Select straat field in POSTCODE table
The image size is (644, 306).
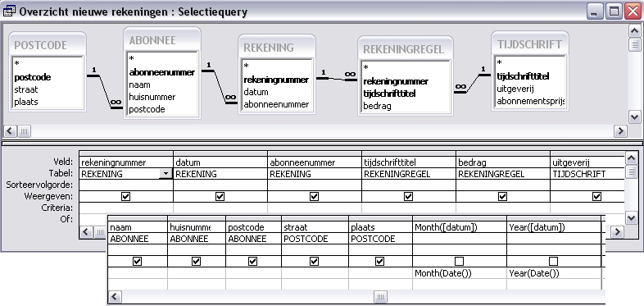26,89
